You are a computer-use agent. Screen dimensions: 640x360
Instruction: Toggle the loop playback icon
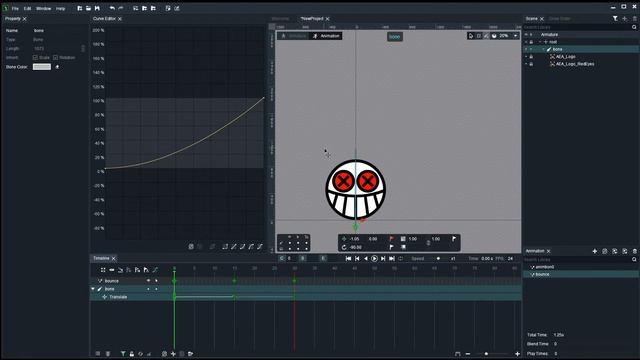coord(401,258)
